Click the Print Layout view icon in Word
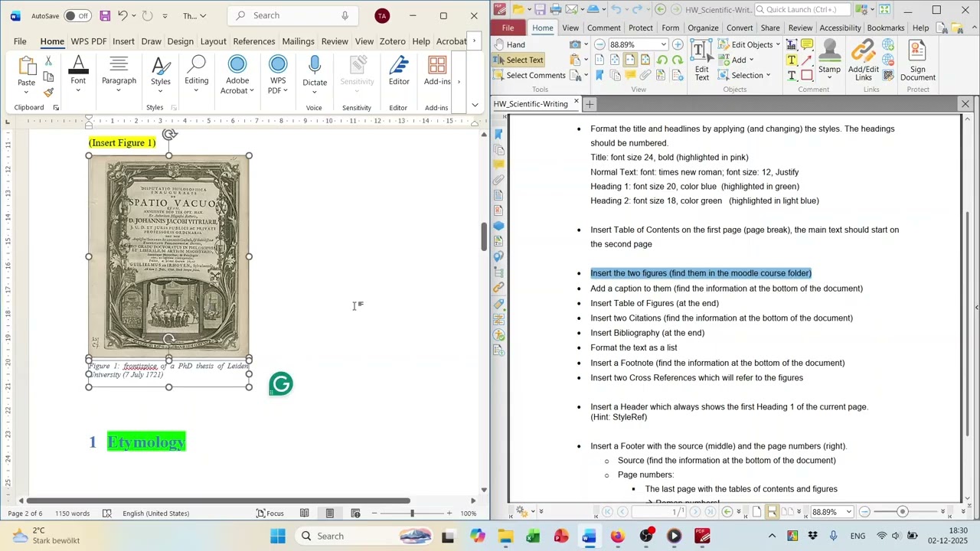This screenshot has width=980, height=551. click(x=330, y=514)
